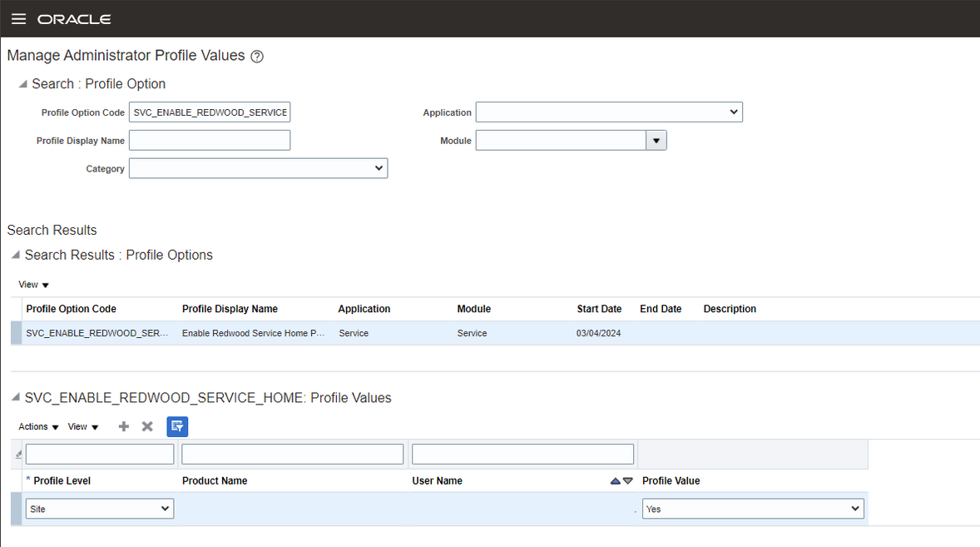Select the search result row handle
Screen dimensions: 980x547
[17, 333]
